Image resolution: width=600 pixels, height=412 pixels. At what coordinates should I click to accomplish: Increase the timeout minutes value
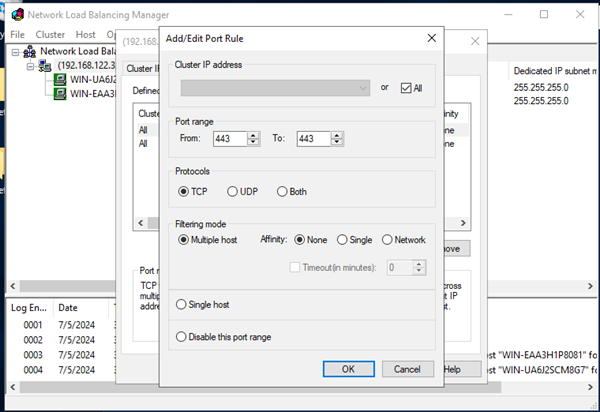point(419,264)
